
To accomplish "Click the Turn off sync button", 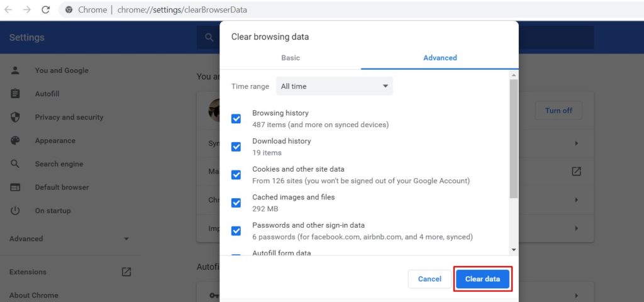I will [558, 111].
